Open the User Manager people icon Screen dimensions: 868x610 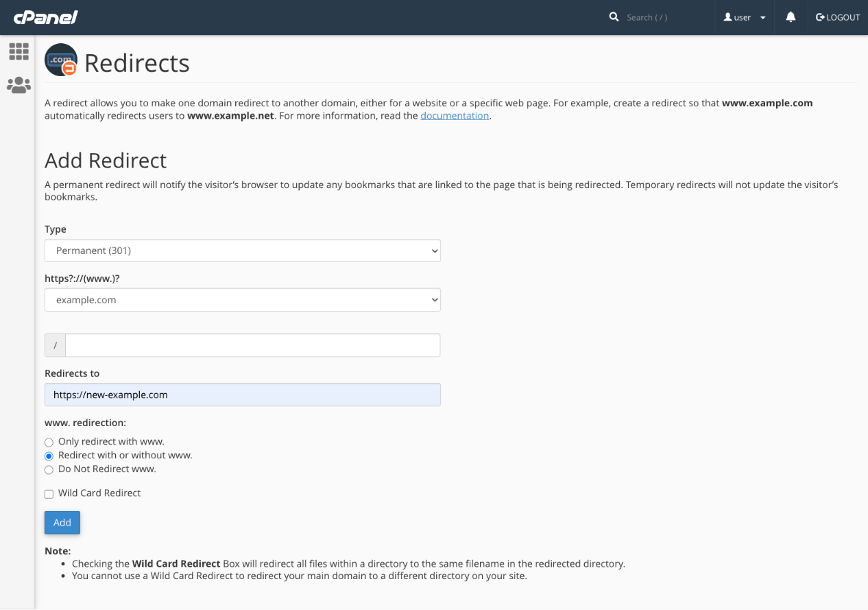(x=19, y=85)
